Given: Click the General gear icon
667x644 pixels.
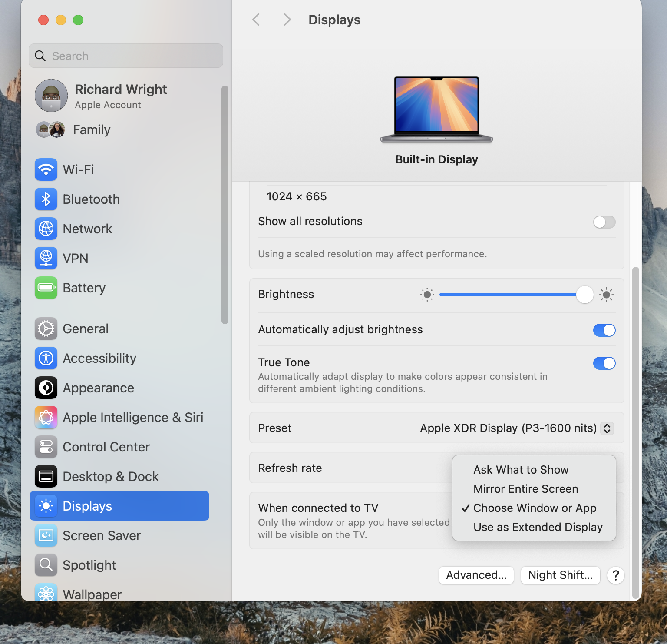Looking at the screenshot, I should point(46,329).
